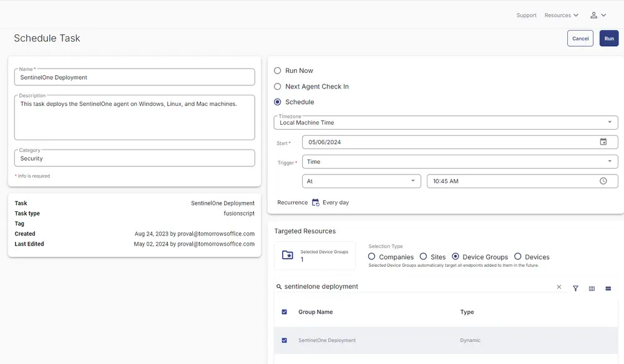
Task: Expand the Resources menu
Action: point(561,15)
